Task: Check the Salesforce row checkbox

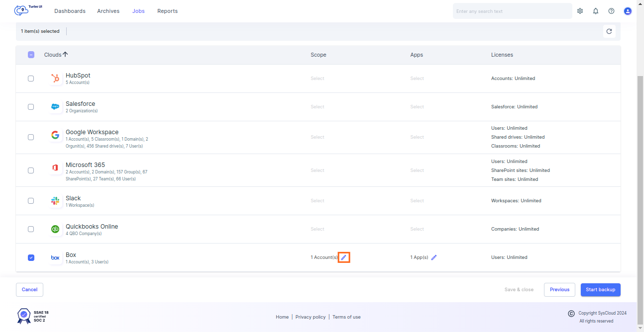Action: coord(31,106)
